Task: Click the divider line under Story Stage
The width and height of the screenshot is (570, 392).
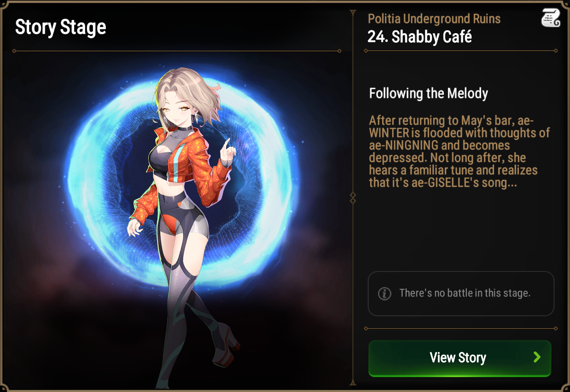Action: click(x=177, y=51)
